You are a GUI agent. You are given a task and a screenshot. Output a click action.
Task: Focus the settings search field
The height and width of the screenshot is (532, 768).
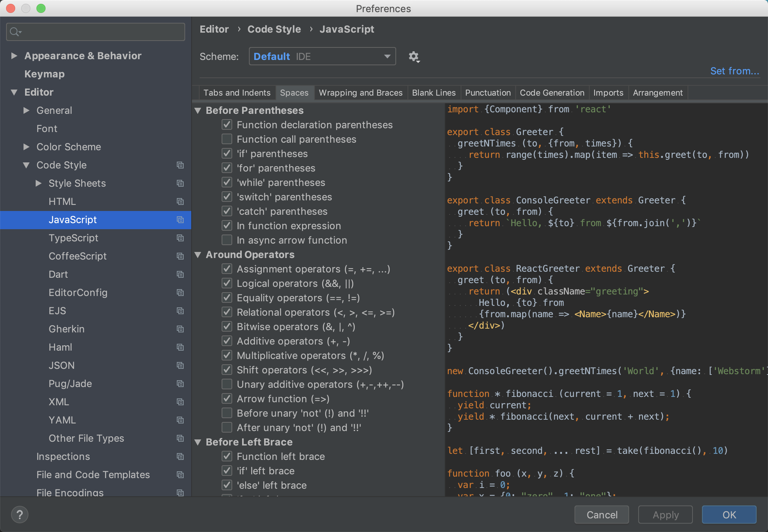pyautogui.click(x=102, y=32)
